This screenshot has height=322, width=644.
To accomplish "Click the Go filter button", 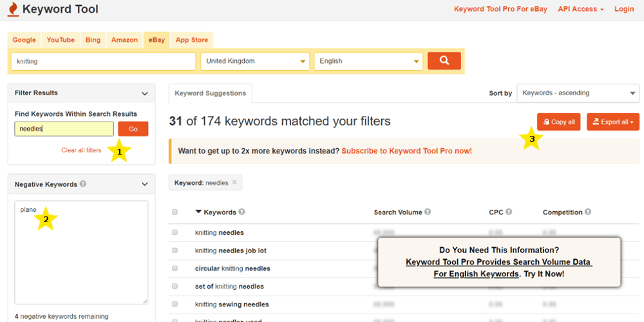I will (x=133, y=129).
